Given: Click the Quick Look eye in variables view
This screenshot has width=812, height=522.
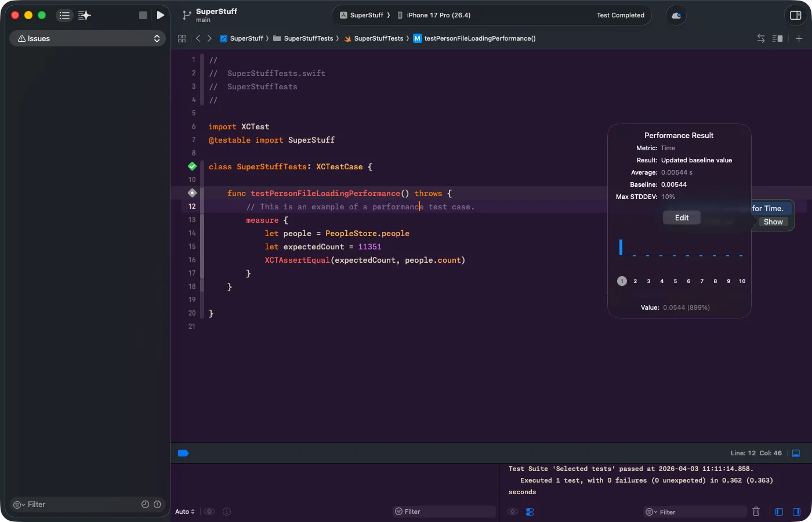Looking at the screenshot, I should pyautogui.click(x=209, y=512).
